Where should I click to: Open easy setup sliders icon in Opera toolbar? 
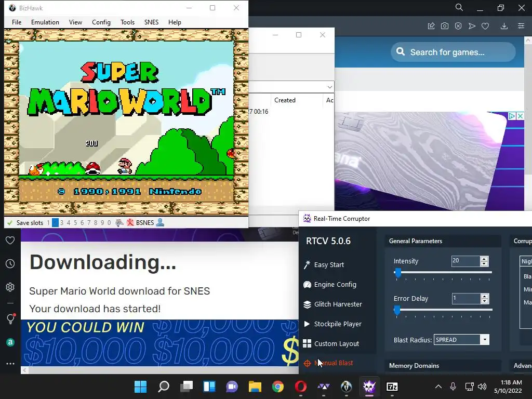(x=521, y=26)
